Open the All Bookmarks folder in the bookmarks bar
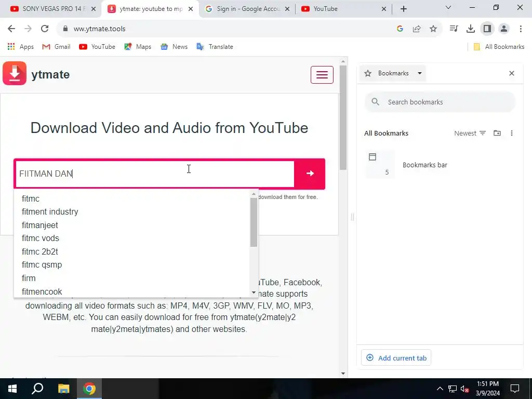The image size is (532, 399). [x=499, y=47]
